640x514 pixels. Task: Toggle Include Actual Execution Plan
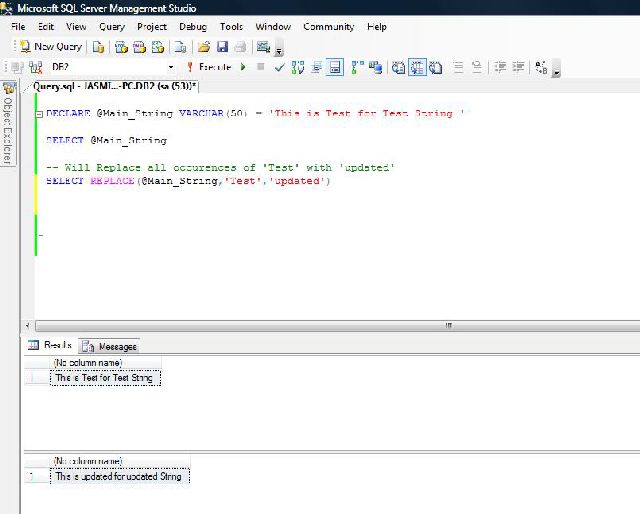(357, 67)
